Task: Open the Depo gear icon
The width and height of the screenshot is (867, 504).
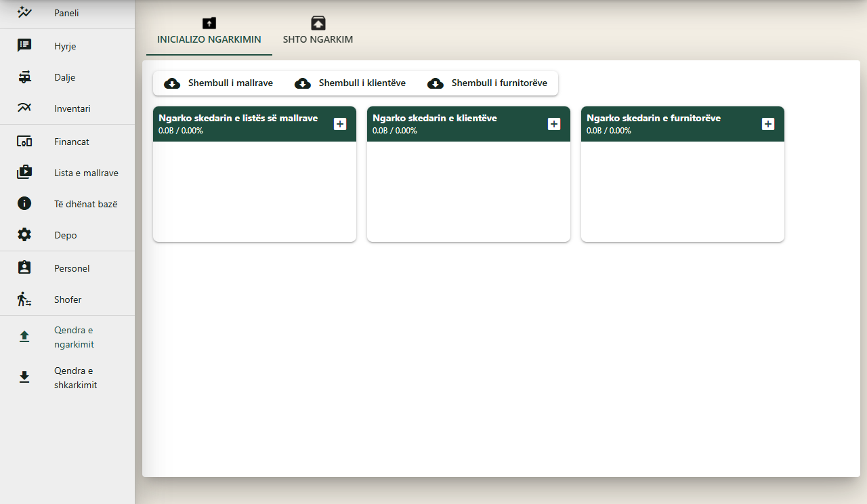Action: 24,234
